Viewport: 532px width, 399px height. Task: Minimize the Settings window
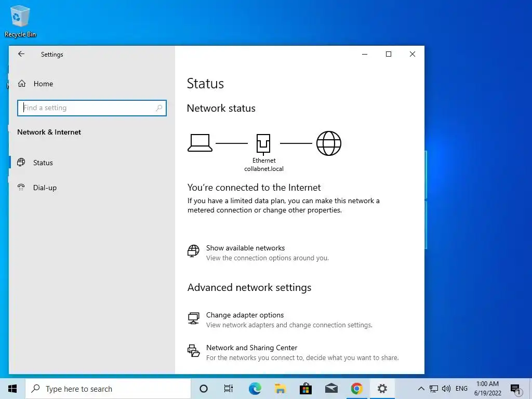click(x=365, y=54)
